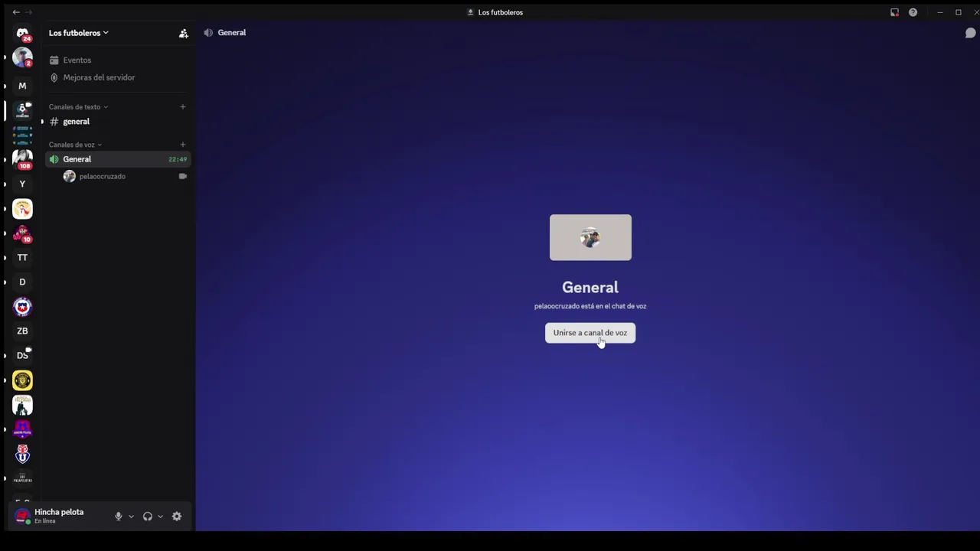Open Eventos in the sidebar

coord(118,60)
